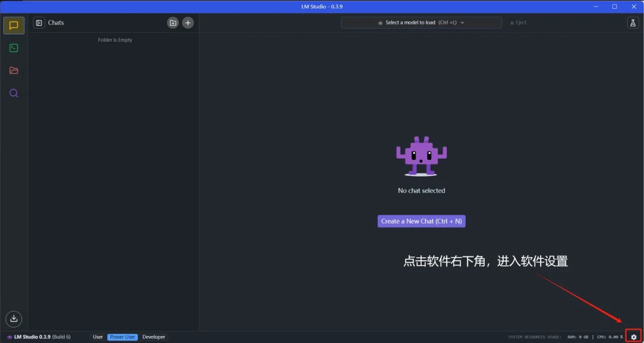This screenshot has height=343, width=644.
Task: Create a new chat folder
Action: pyautogui.click(x=173, y=23)
